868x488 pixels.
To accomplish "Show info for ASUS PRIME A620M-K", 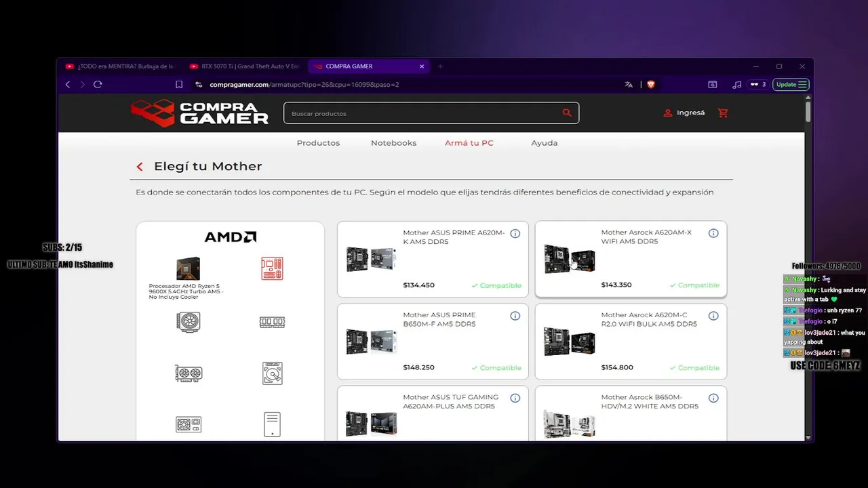I will tap(515, 234).
